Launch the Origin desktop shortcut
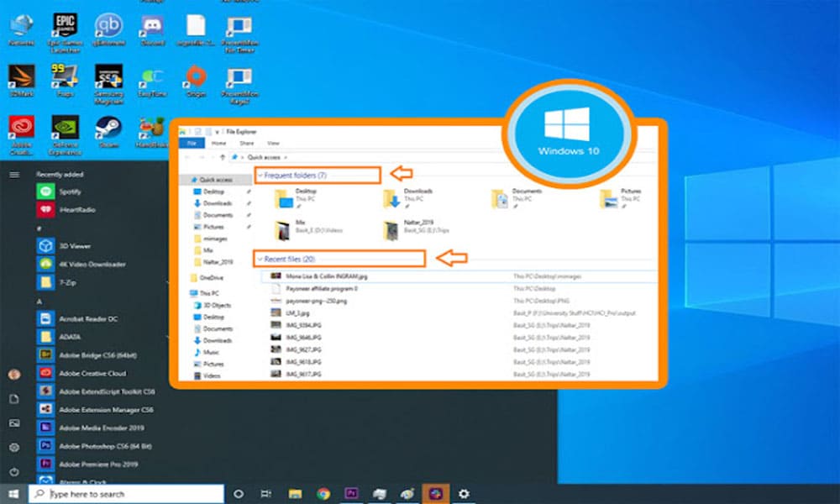Image resolution: width=840 pixels, height=504 pixels. tap(196, 81)
